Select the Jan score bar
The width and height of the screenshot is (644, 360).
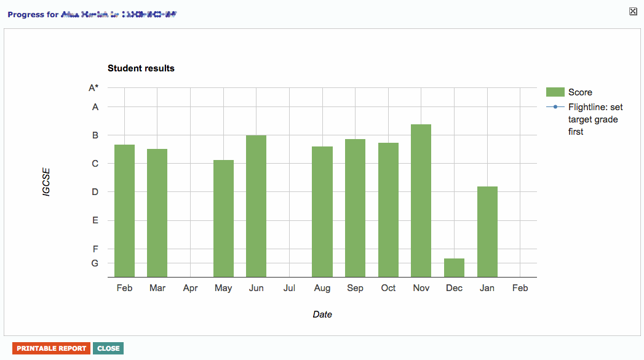(x=487, y=231)
